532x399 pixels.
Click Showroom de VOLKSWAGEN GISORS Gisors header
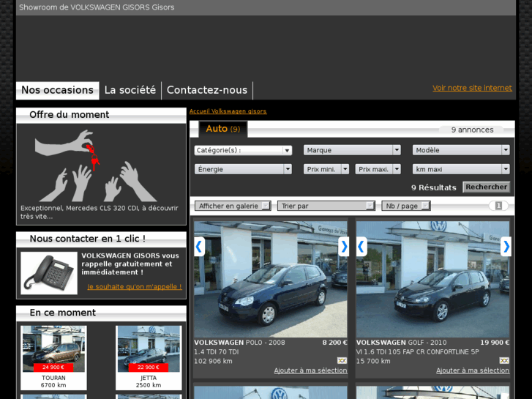pyautogui.click(x=97, y=7)
